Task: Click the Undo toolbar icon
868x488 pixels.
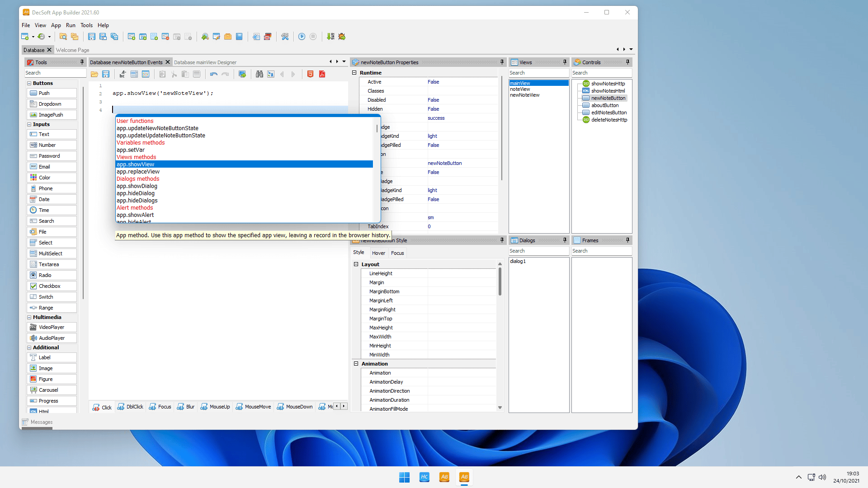Action: pyautogui.click(x=213, y=74)
